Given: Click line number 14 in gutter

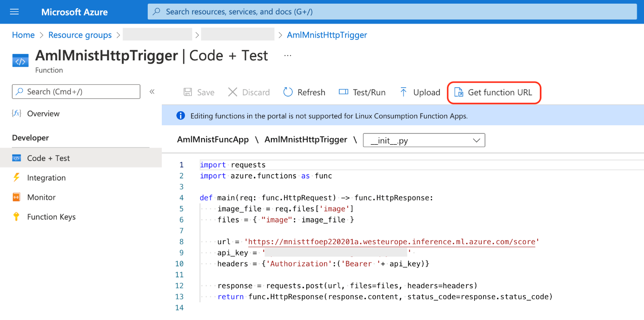Looking at the screenshot, I should (179, 308).
